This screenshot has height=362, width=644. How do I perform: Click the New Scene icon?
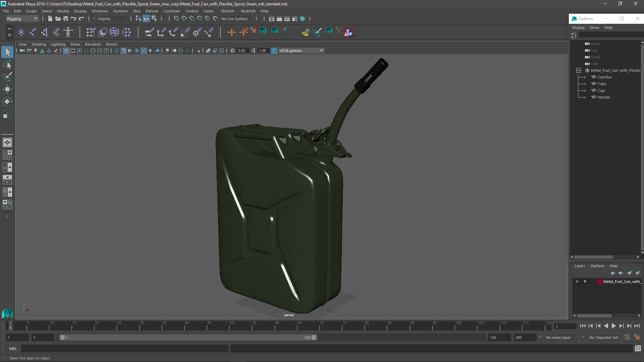[x=50, y=19]
